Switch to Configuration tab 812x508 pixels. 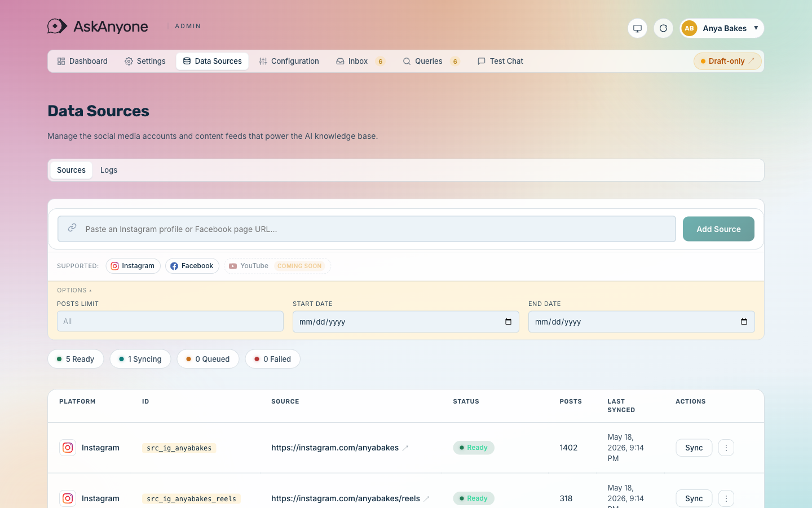click(x=289, y=61)
